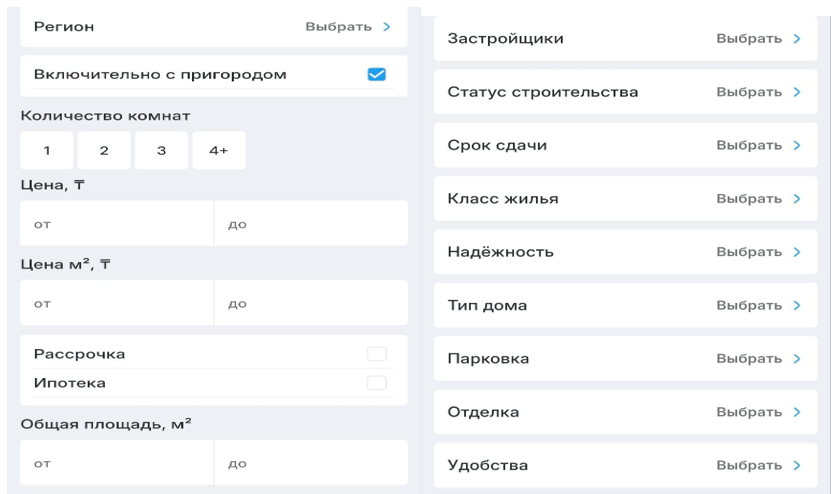Click chevron arrow next to Срок сдачи
Image resolution: width=831 pixels, height=494 pixels.
point(797,145)
